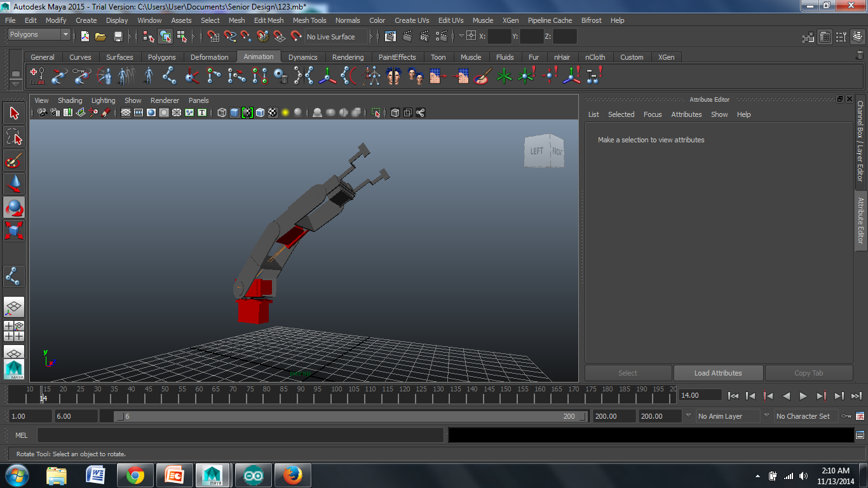
Task: Click the Load Attributes button
Action: pos(718,373)
